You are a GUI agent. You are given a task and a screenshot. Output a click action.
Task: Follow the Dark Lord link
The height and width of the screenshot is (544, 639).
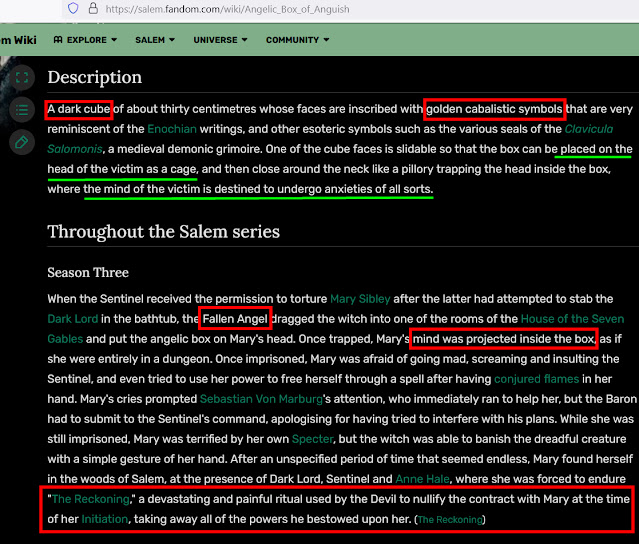(x=73, y=319)
